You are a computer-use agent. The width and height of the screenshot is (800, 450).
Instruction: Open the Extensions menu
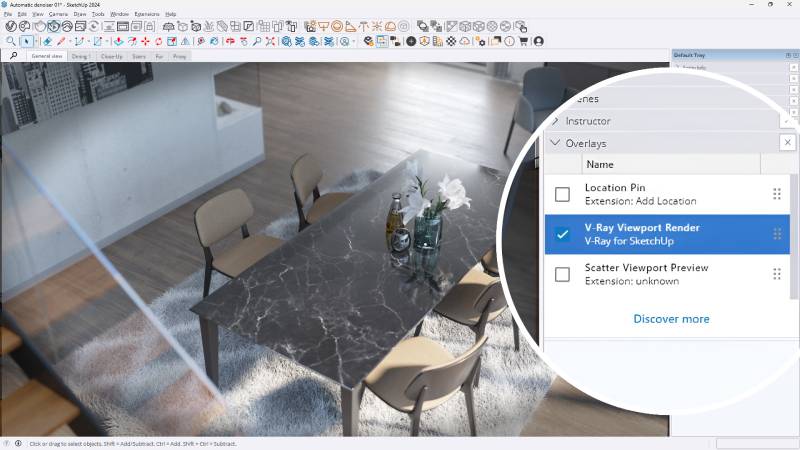[x=146, y=14]
